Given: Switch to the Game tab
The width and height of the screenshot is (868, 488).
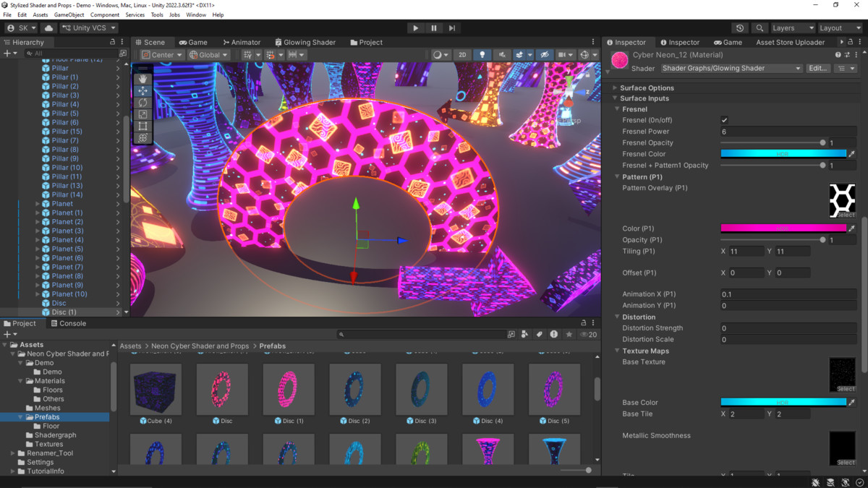Looking at the screenshot, I should (x=193, y=43).
